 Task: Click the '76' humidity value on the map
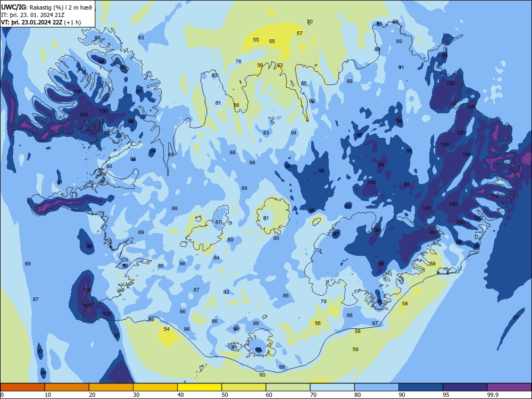pyautogui.click(x=238, y=61)
